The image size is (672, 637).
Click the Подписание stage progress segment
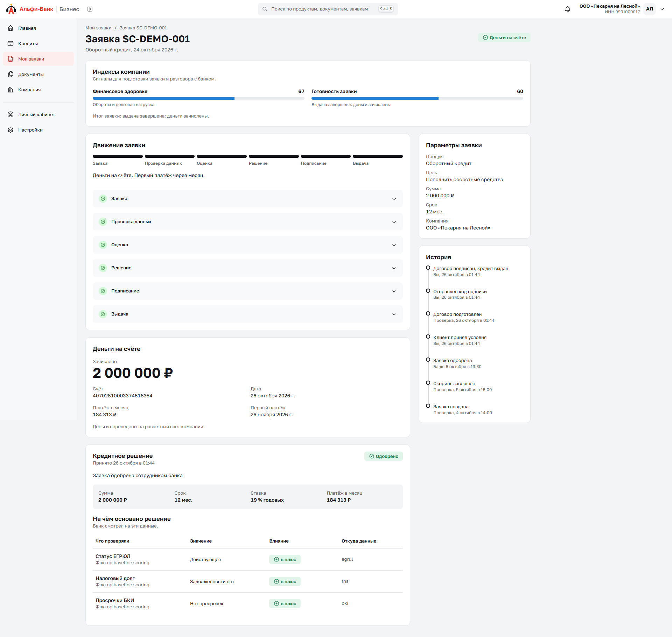326,156
